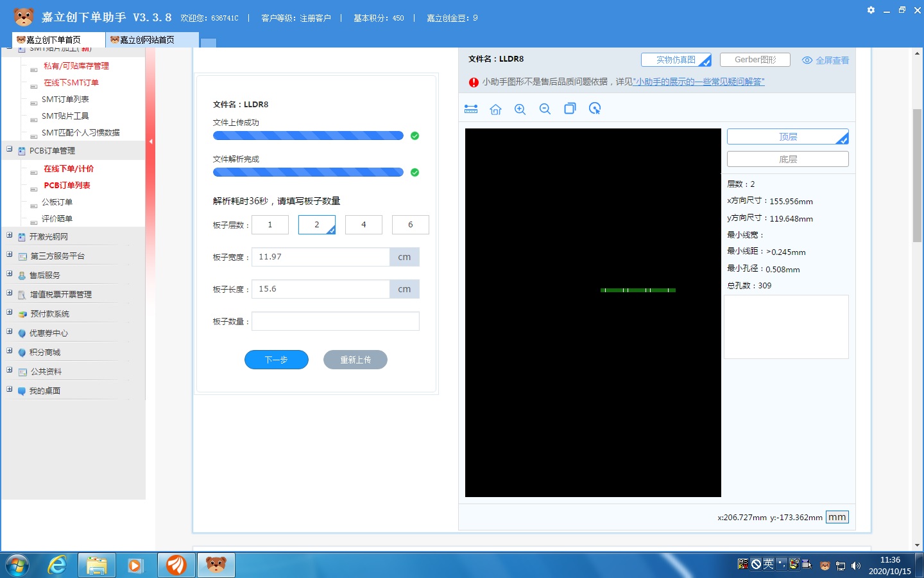The image size is (924, 578).
Task: Click icon beside 售后服务
Action: pyautogui.click(x=22, y=276)
